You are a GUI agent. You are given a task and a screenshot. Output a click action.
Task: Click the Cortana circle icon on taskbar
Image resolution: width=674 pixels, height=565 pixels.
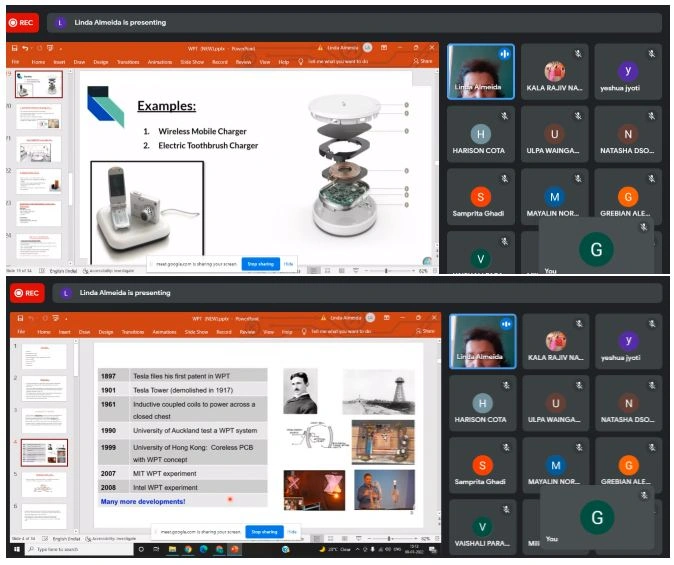click(x=141, y=550)
